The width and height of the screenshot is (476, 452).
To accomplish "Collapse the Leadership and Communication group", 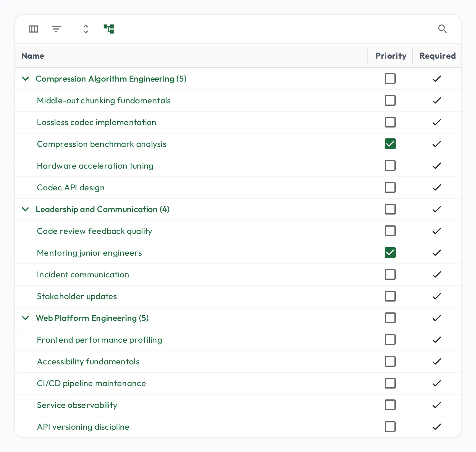I will (26, 209).
